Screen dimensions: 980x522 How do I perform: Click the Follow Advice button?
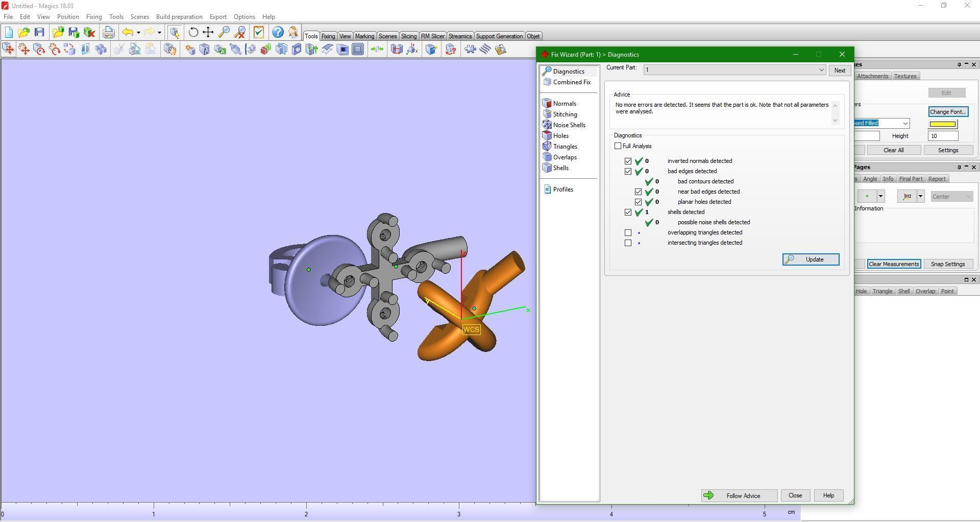pyautogui.click(x=739, y=496)
